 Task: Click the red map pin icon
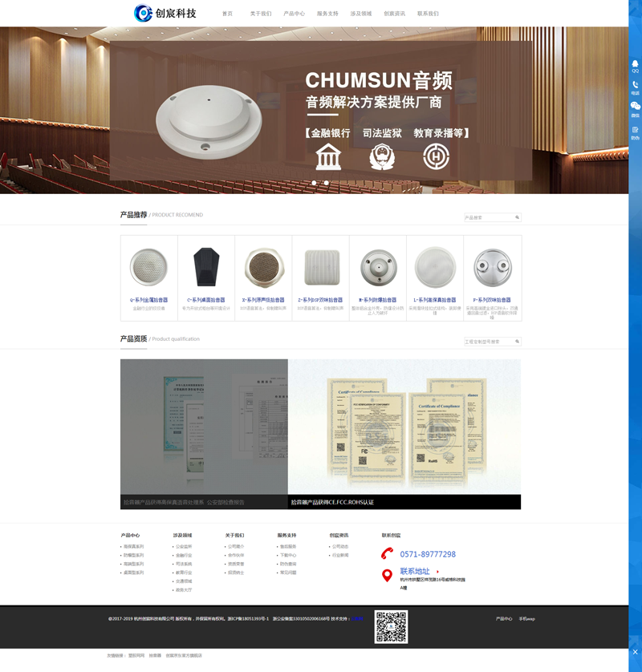click(387, 576)
